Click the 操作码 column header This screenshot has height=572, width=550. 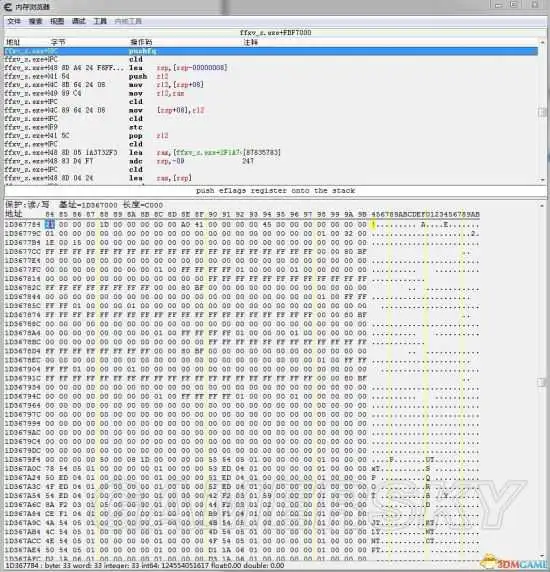point(141,42)
